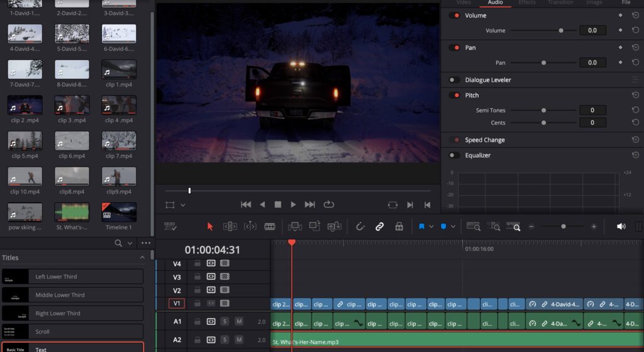The height and width of the screenshot is (352, 644).
Task: Toggle clip Linked Selection chain icon
Action: click(x=379, y=227)
